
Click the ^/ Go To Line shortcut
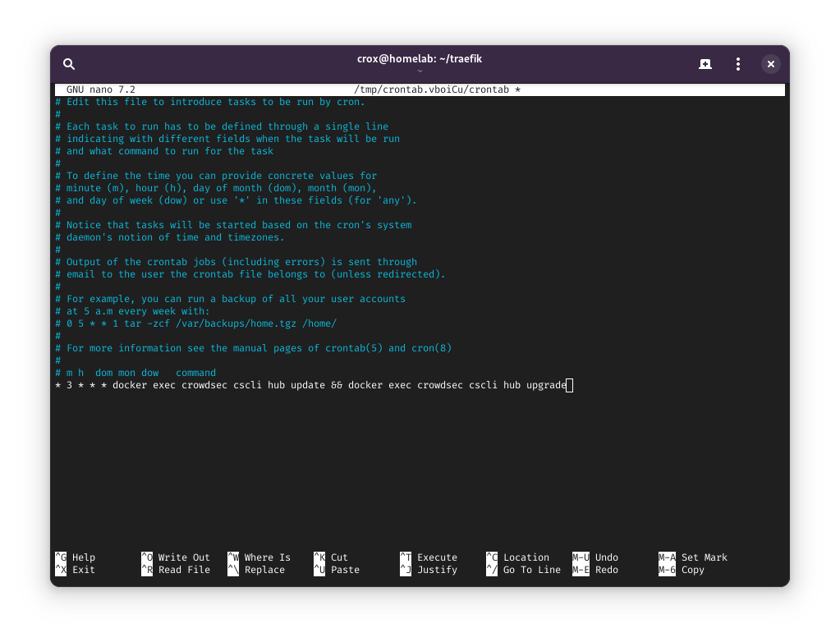tap(524, 570)
